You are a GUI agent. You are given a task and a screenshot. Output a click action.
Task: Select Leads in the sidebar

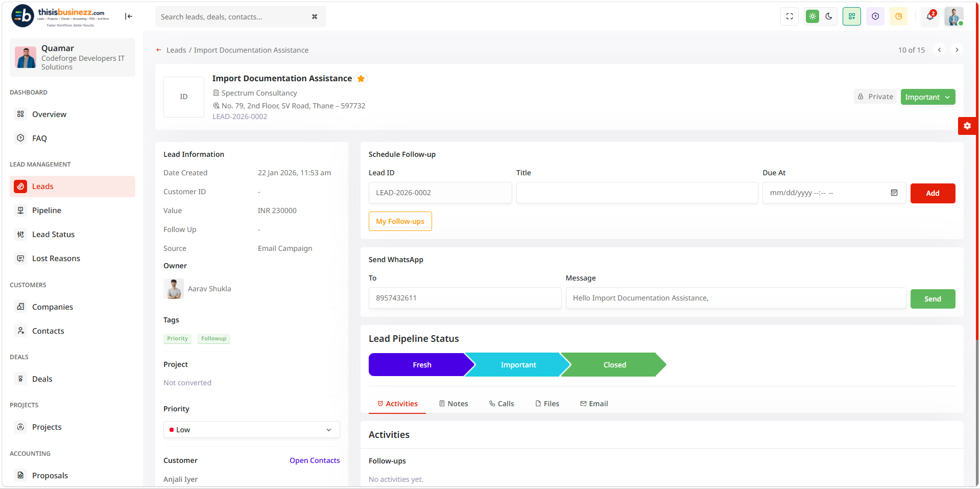pos(73,187)
